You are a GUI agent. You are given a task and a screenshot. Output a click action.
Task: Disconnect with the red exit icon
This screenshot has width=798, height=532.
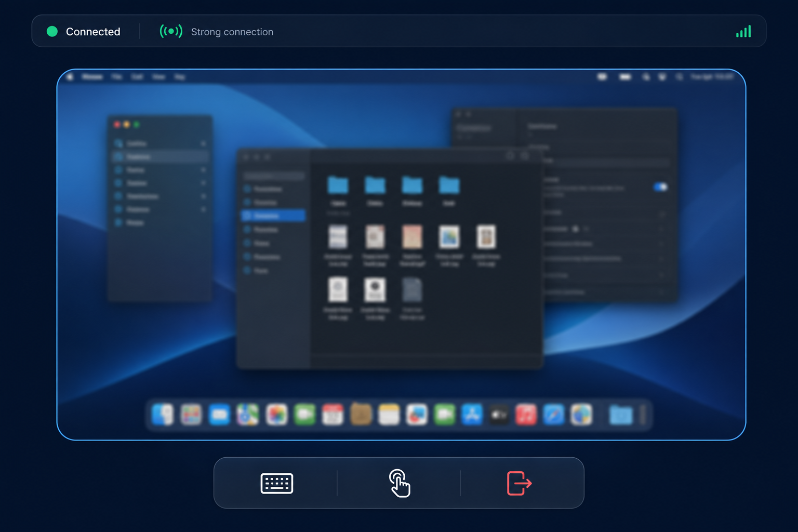[x=519, y=483]
